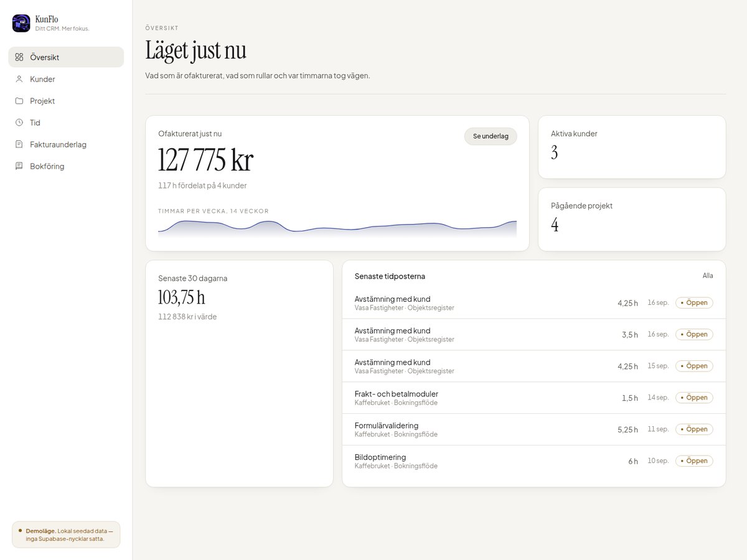Click the Kunder person icon
The width and height of the screenshot is (747, 560).
(19, 79)
